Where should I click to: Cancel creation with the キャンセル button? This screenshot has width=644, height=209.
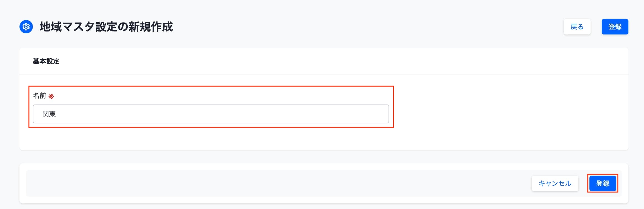pyautogui.click(x=555, y=183)
